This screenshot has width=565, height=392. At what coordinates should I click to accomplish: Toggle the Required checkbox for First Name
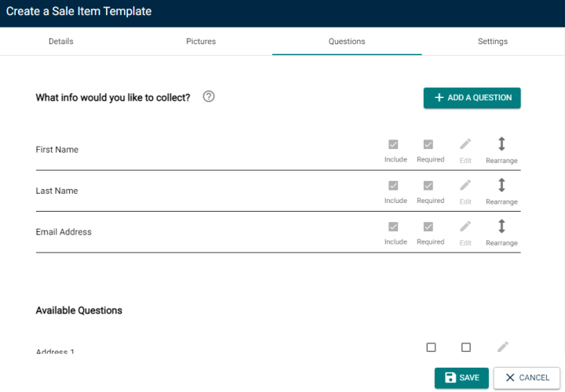click(x=428, y=144)
